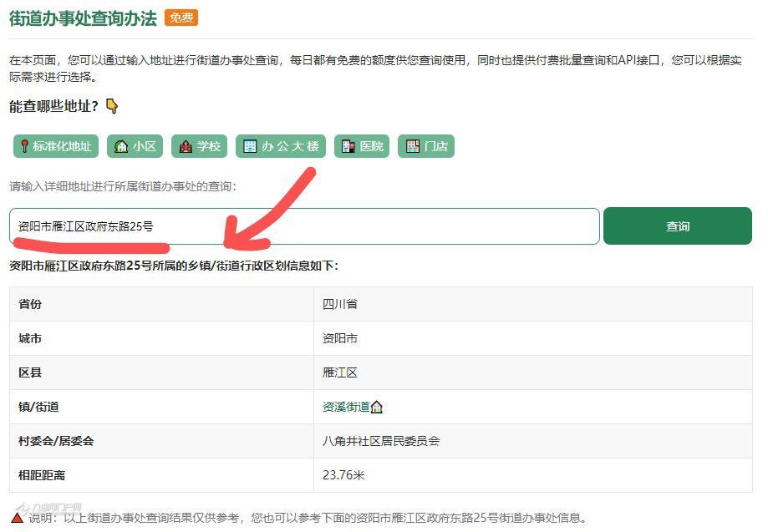
Task: Select the 标准化地址 tag
Action: tap(56, 146)
